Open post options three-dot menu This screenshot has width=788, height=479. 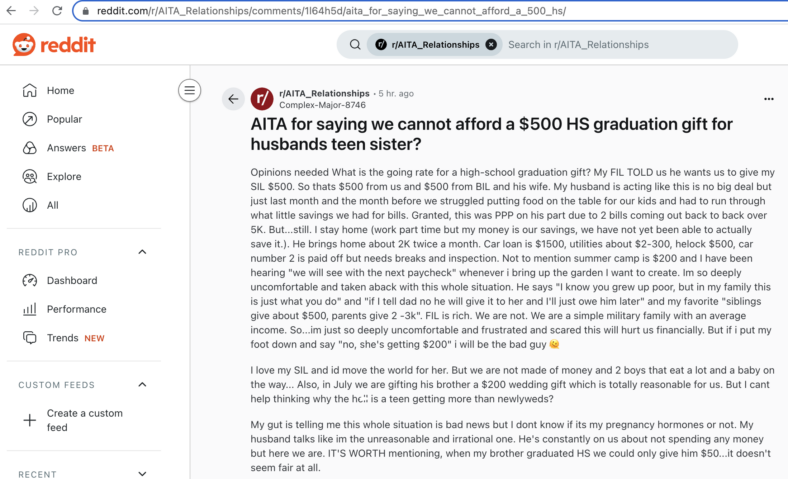(768, 99)
